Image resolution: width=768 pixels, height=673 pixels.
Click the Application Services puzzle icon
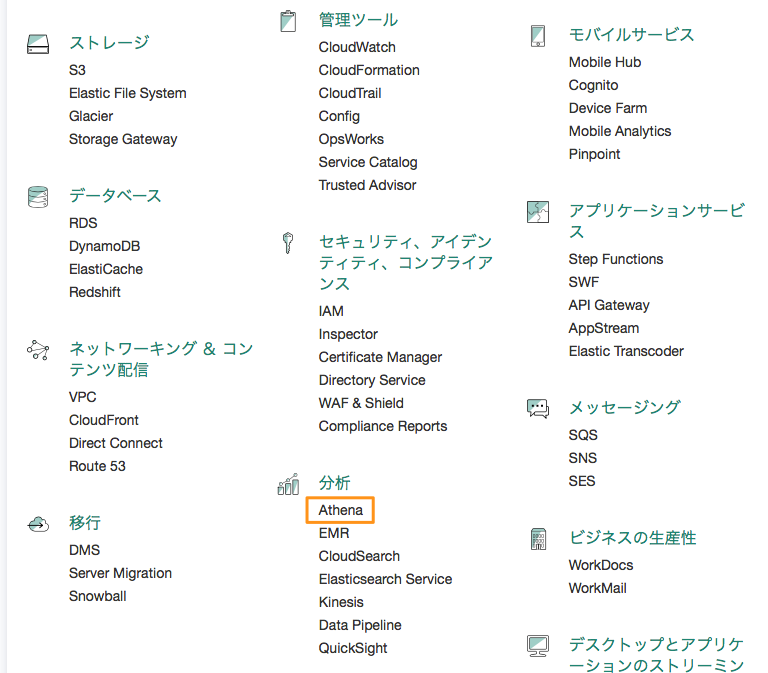pos(538,212)
